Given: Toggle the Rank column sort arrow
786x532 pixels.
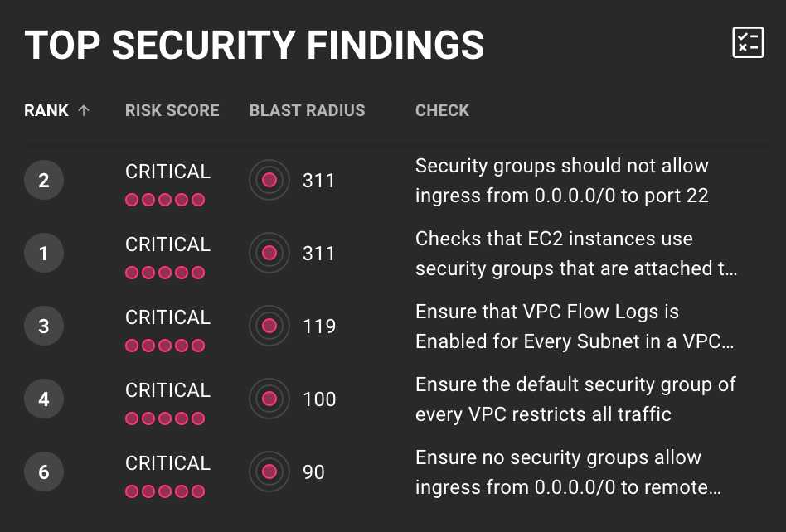Looking at the screenshot, I should tap(83, 111).
